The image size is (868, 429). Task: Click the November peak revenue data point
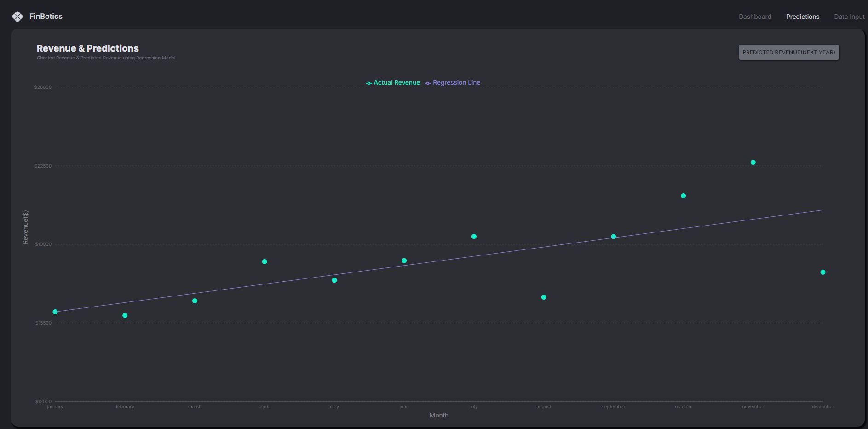753,162
